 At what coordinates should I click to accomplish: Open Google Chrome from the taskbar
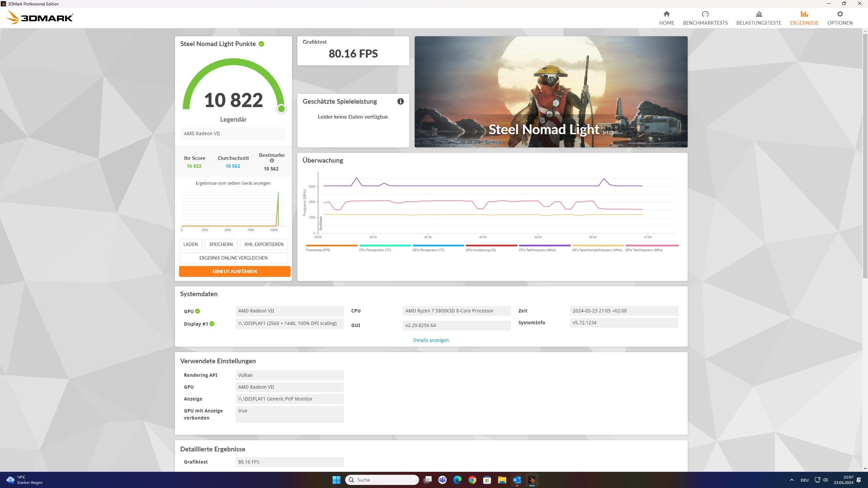pos(472,480)
